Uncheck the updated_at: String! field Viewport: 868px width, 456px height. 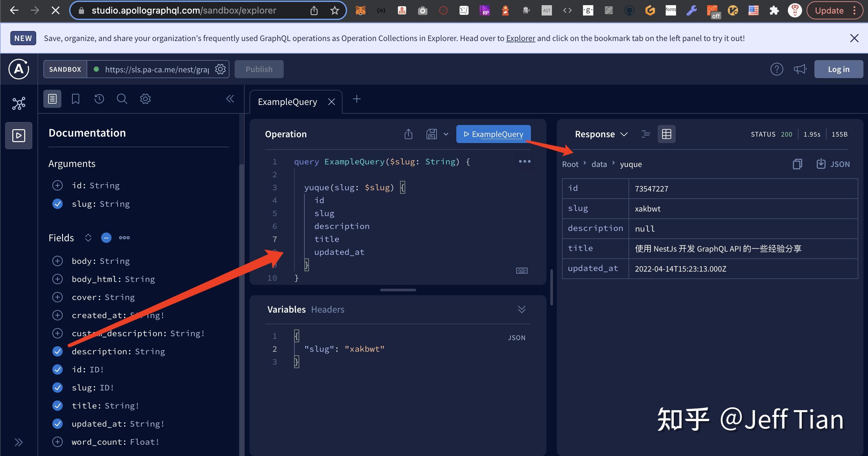[58, 424]
